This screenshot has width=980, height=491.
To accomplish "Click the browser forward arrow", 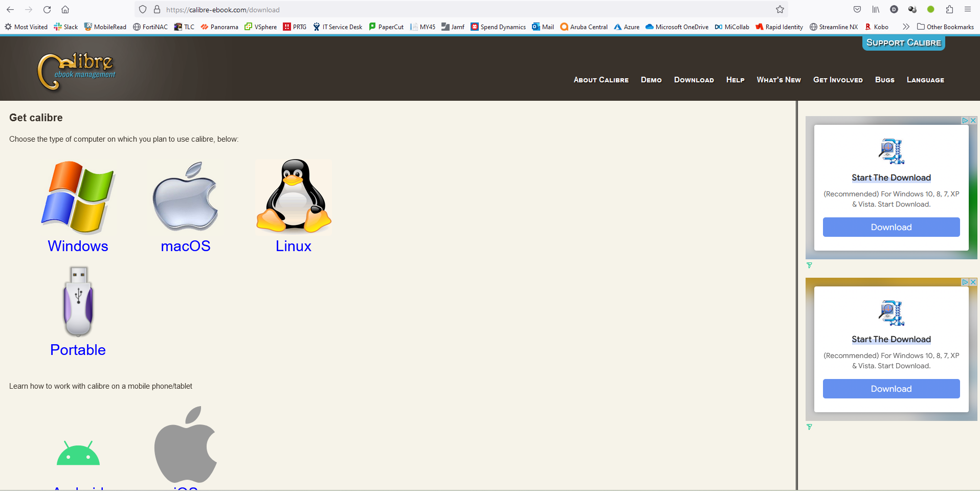I will 29,10.
